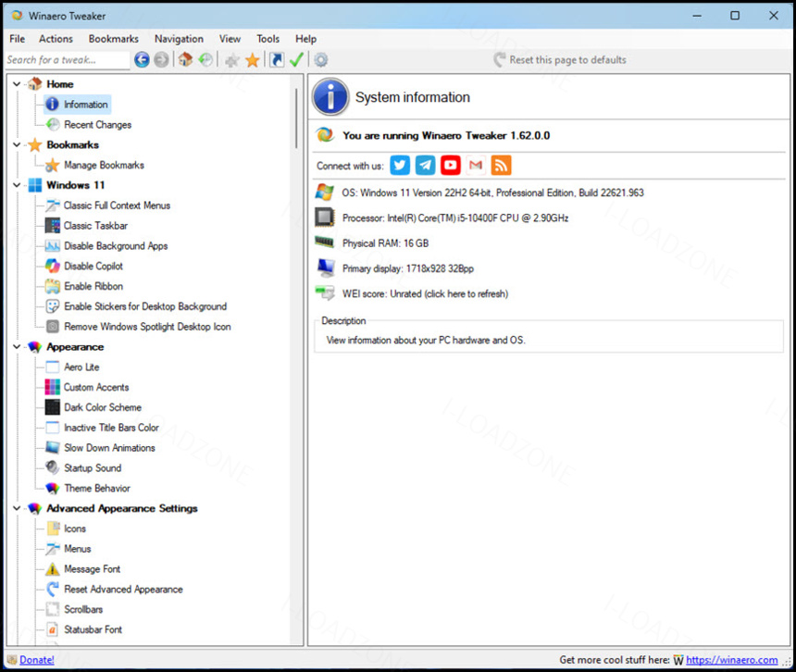Click the green checkmark toolbar icon
This screenshot has height=672, width=796.
point(296,60)
